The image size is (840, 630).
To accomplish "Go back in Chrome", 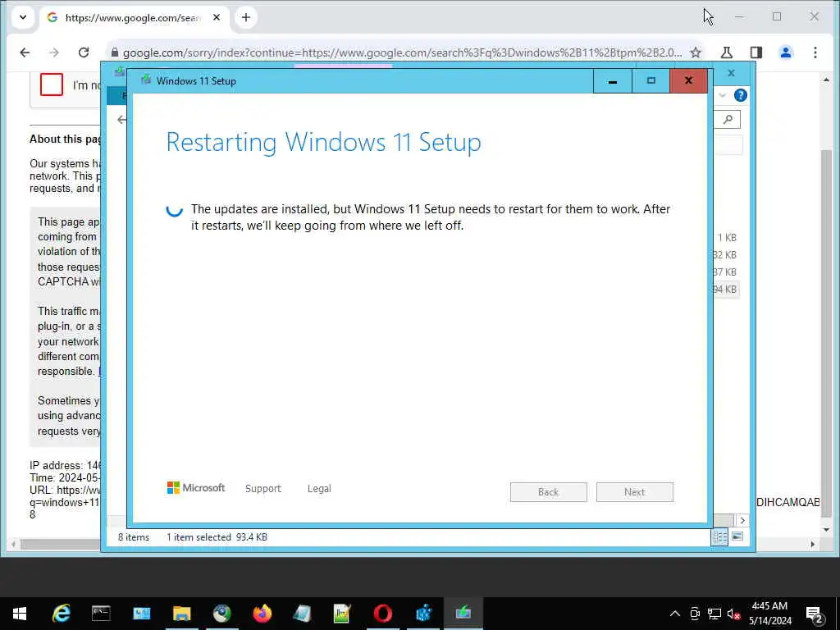I will [x=25, y=52].
